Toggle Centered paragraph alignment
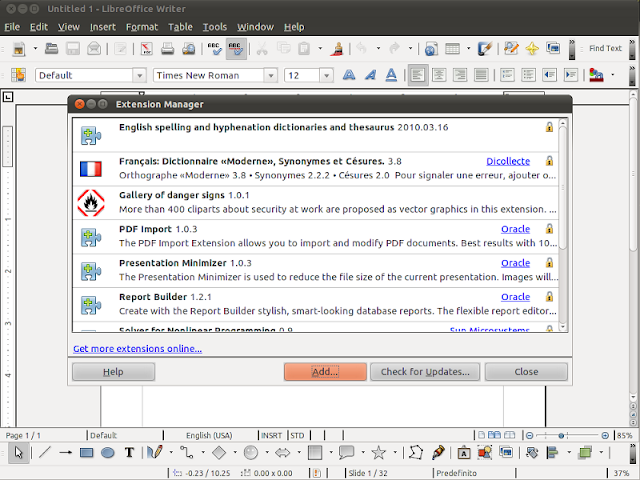The image size is (640, 480). [439, 75]
